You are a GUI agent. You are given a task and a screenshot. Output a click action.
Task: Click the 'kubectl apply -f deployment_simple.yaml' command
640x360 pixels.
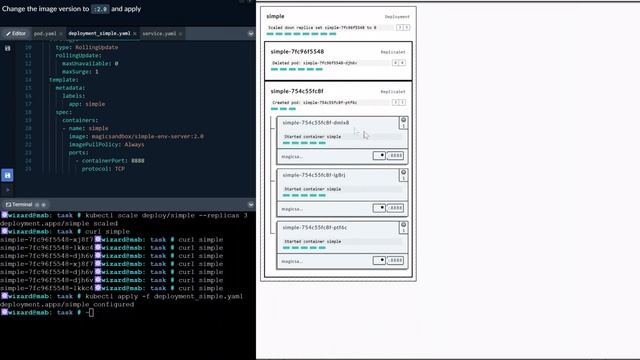164,296
